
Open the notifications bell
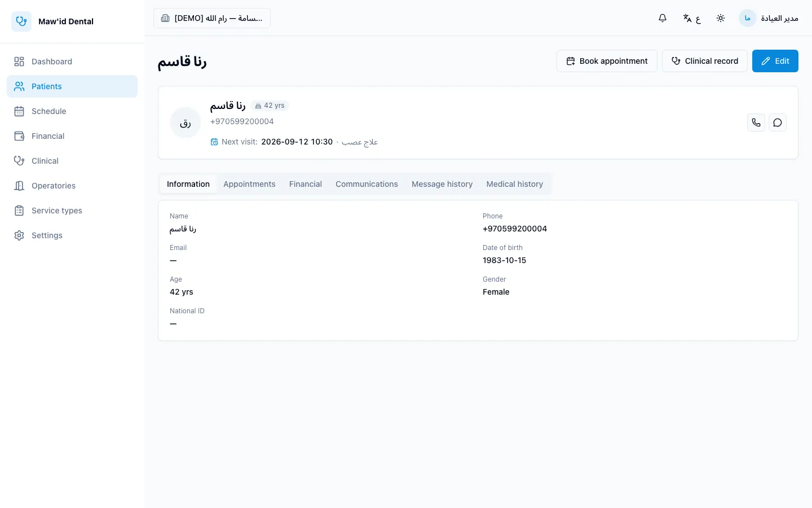point(663,18)
